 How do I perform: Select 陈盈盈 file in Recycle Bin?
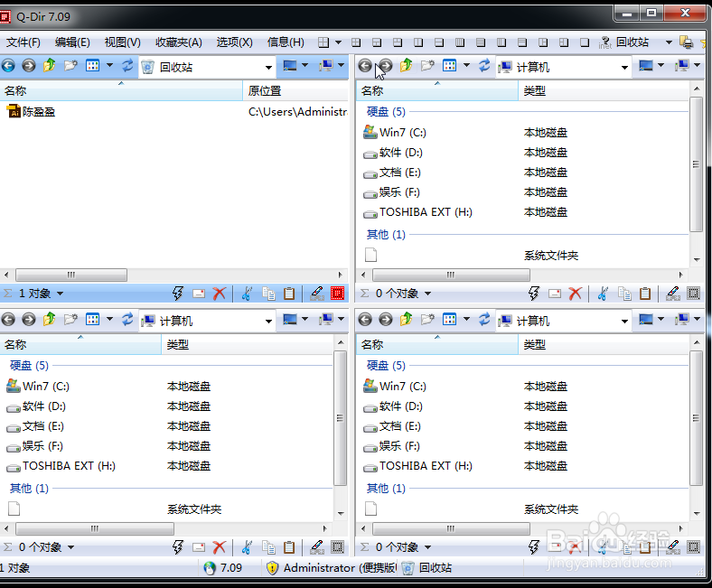coord(32,112)
